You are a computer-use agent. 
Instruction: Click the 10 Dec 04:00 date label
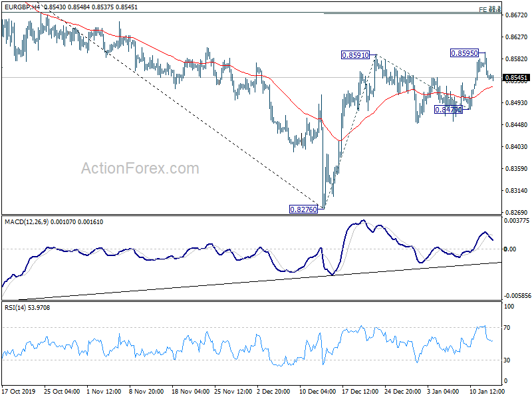click(x=318, y=392)
